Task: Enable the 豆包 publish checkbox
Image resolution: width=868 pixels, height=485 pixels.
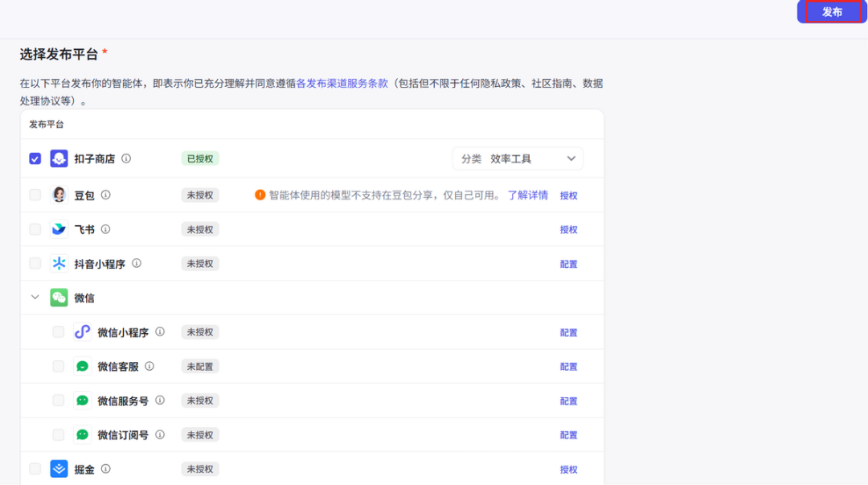Action: (x=35, y=194)
